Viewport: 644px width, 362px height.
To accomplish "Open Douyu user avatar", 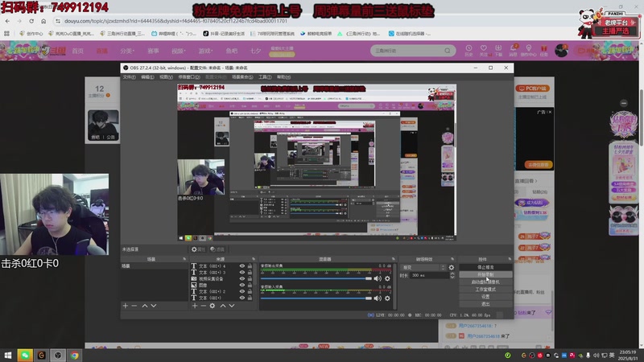I will click(x=561, y=51).
